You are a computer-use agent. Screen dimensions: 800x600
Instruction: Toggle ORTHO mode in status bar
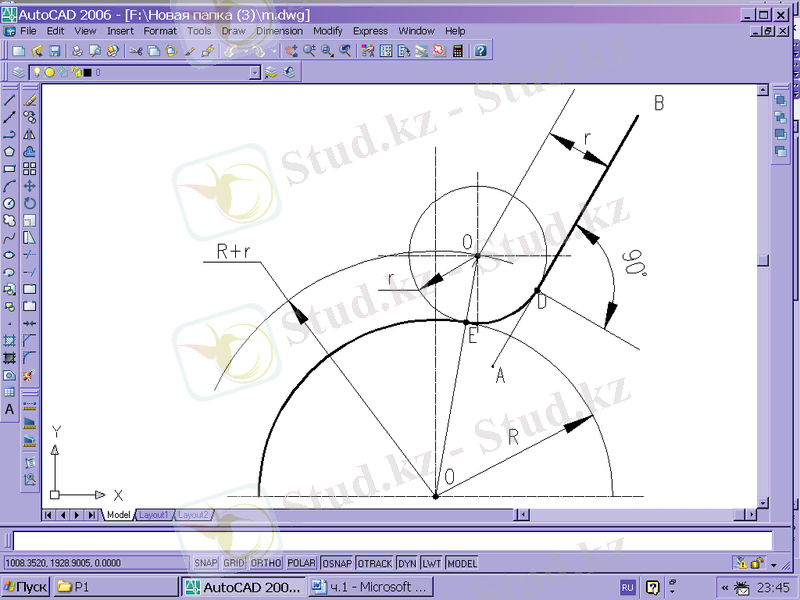point(266,564)
